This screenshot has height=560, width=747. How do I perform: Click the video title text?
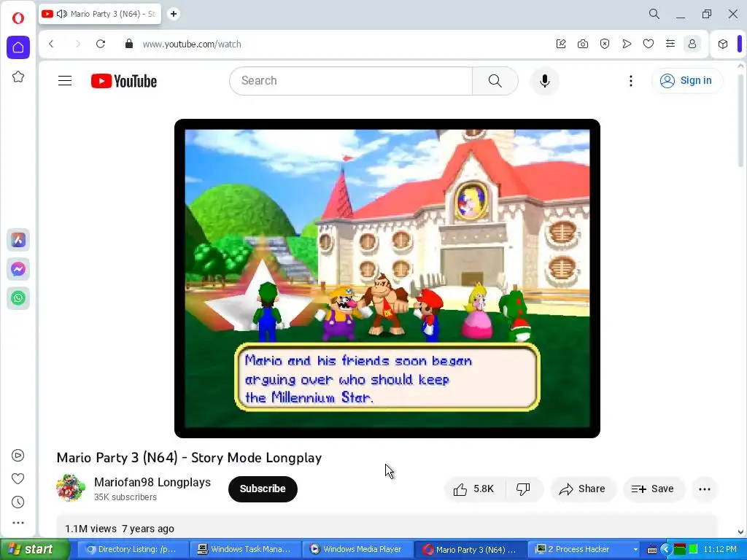(x=189, y=458)
